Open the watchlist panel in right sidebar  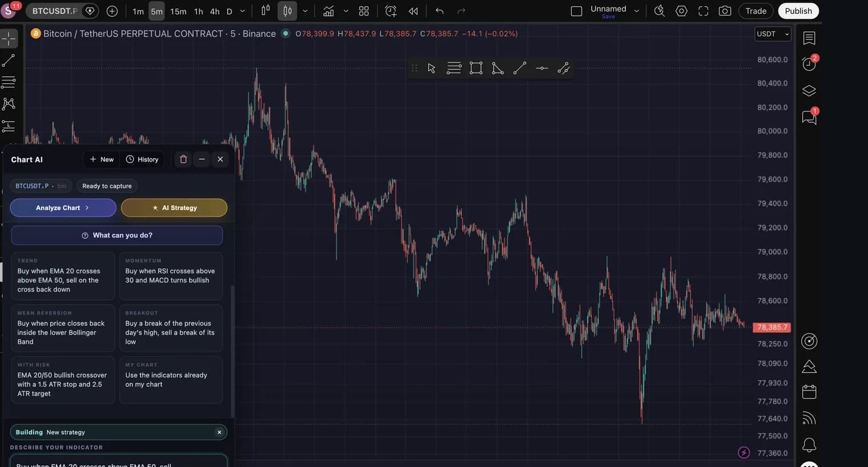pyautogui.click(x=809, y=38)
